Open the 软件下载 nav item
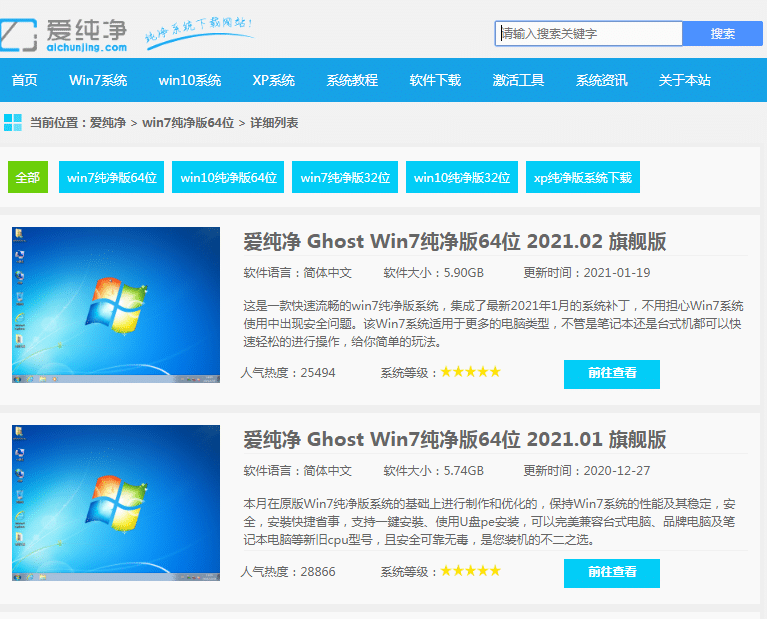 click(x=435, y=80)
